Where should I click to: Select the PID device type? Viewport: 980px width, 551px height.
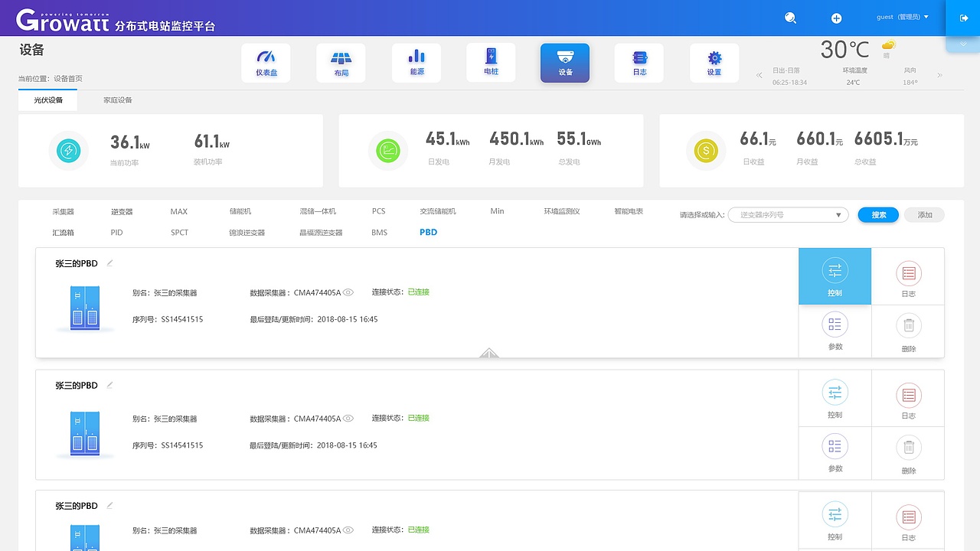click(x=116, y=233)
